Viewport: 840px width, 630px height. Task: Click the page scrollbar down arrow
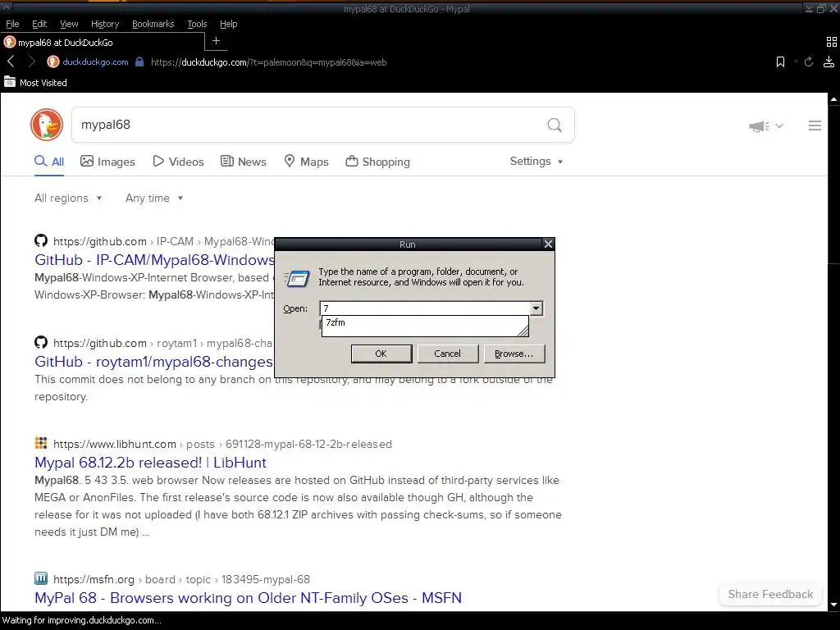[833, 605]
